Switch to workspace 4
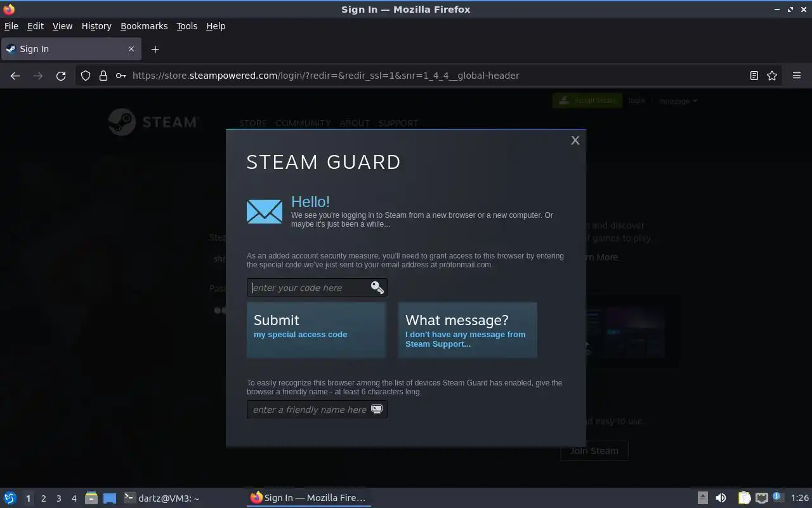The height and width of the screenshot is (508, 812). pyautogui.click(x=74, y=498)
